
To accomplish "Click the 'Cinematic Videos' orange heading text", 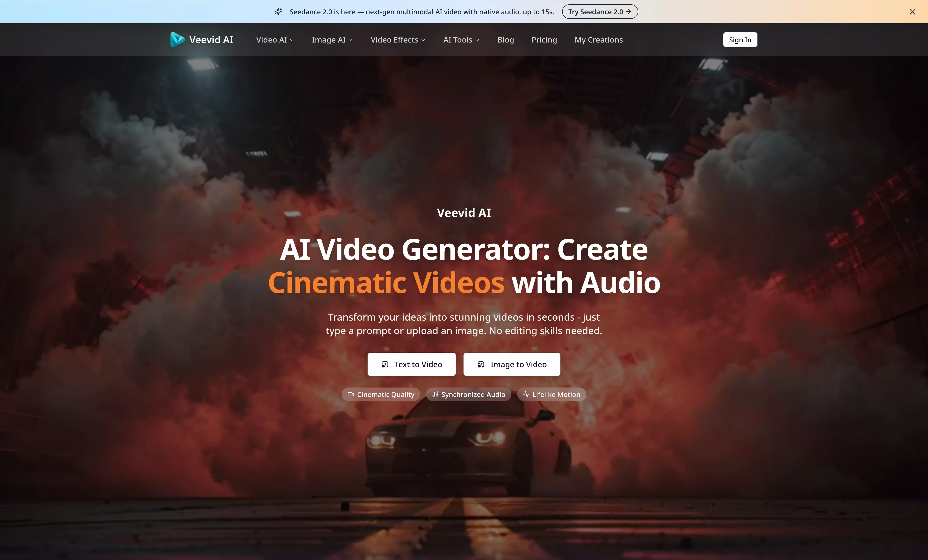I will (386, 283).
